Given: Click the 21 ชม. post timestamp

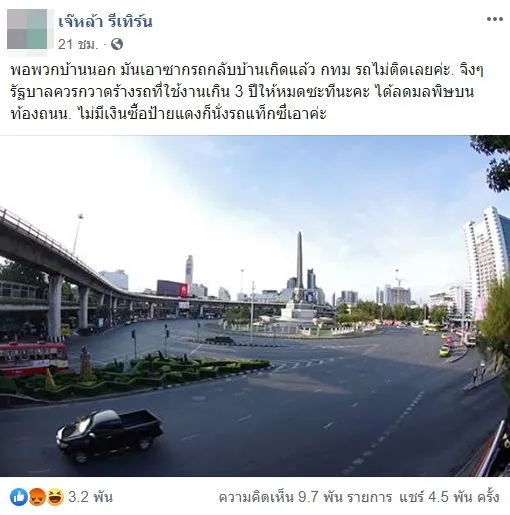Looking at the screenshot, I should (x=78, y=44).
